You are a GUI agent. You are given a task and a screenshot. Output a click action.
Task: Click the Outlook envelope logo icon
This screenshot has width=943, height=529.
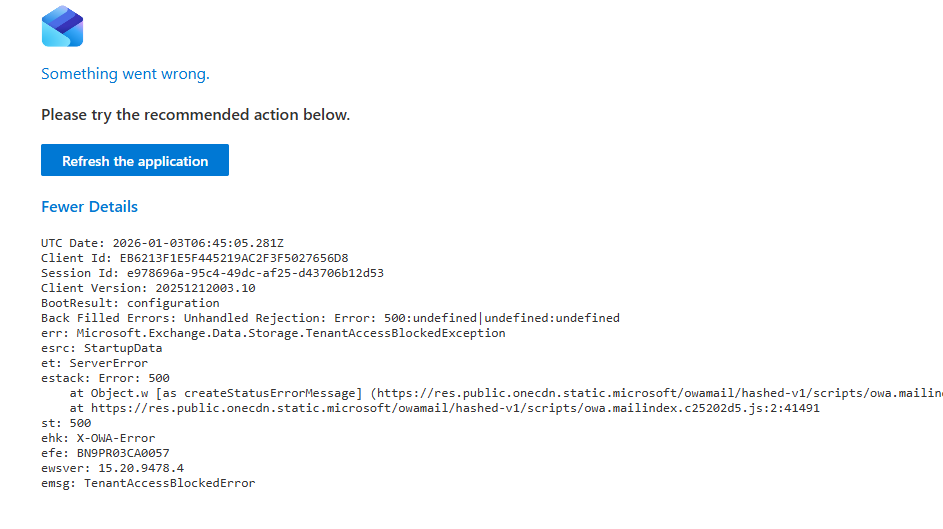click(x=63, y=26)
